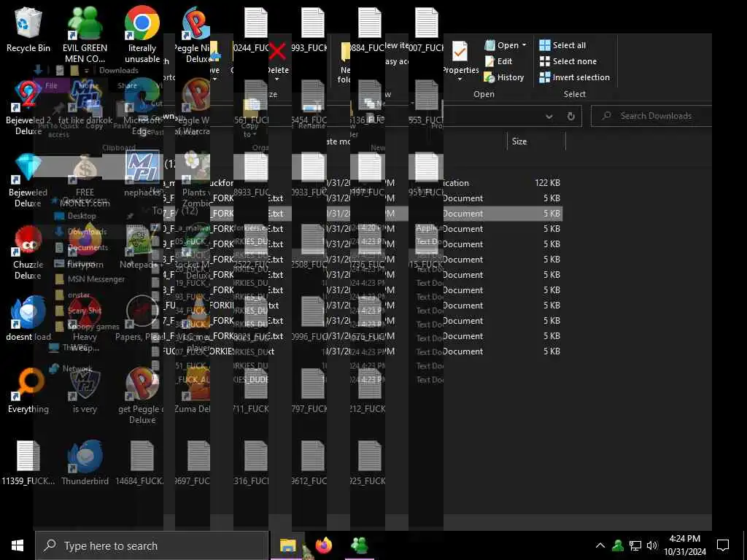Click the green person tray icon
This screenshot has width=747, height=560.
[618, 545]
